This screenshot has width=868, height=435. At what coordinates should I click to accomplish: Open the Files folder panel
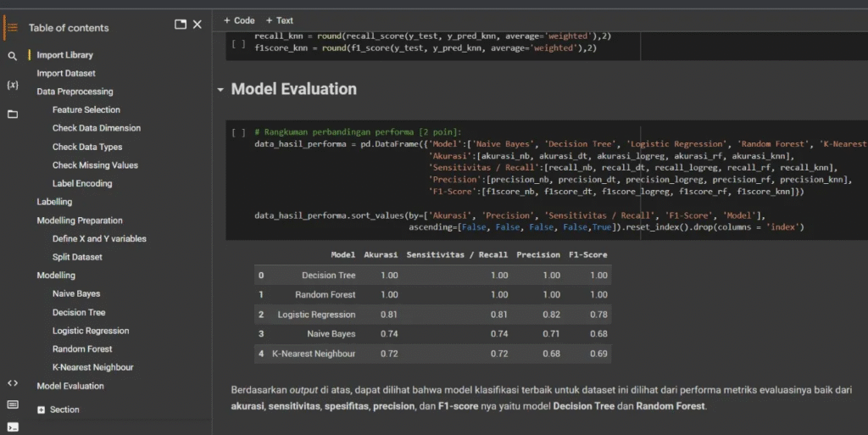[12, 114]
